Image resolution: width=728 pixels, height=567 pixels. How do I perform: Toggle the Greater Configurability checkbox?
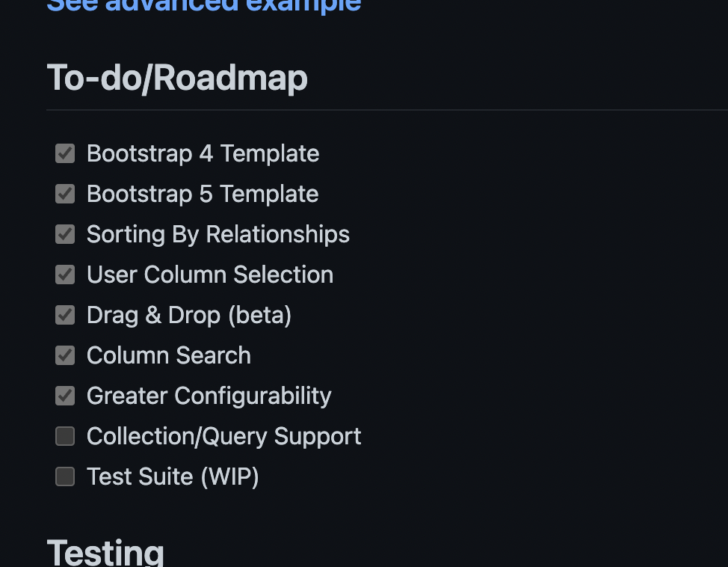65,396
